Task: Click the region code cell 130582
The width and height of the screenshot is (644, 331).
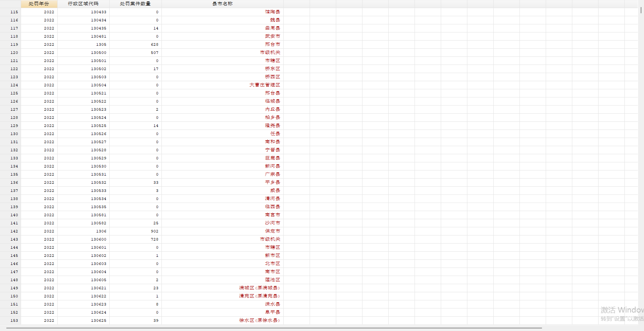Action: [x=84, y=223]
